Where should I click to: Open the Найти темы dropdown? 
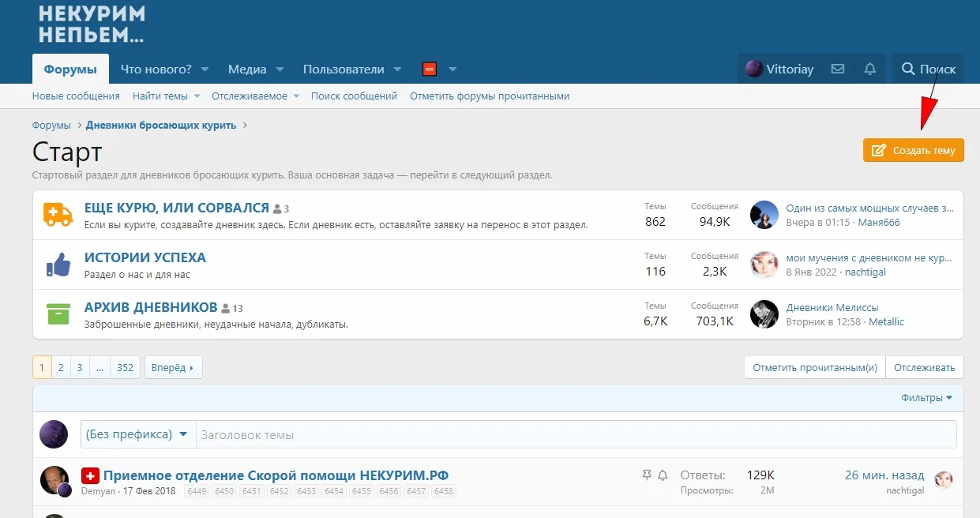[161, 96]
